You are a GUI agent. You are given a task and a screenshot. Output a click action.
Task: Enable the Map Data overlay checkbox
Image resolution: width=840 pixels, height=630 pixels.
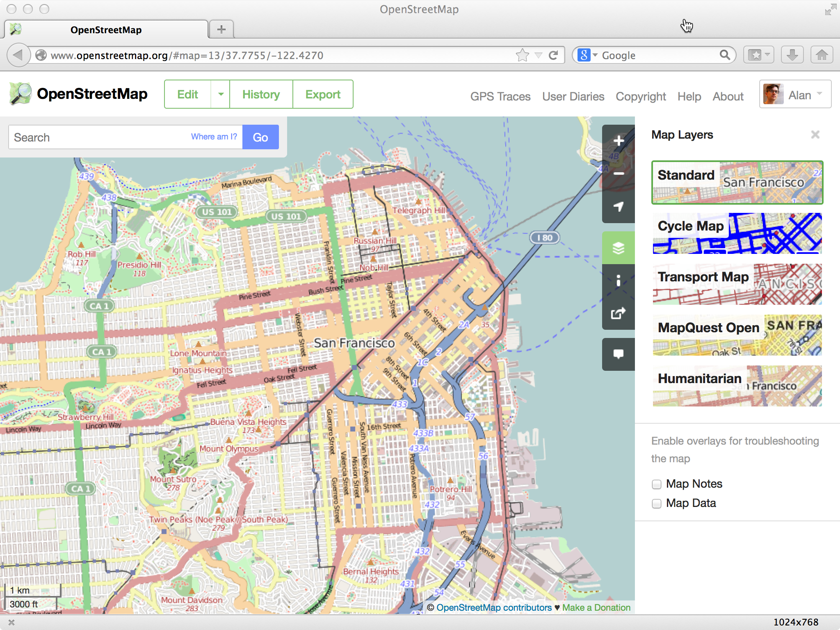click(657, 504)
